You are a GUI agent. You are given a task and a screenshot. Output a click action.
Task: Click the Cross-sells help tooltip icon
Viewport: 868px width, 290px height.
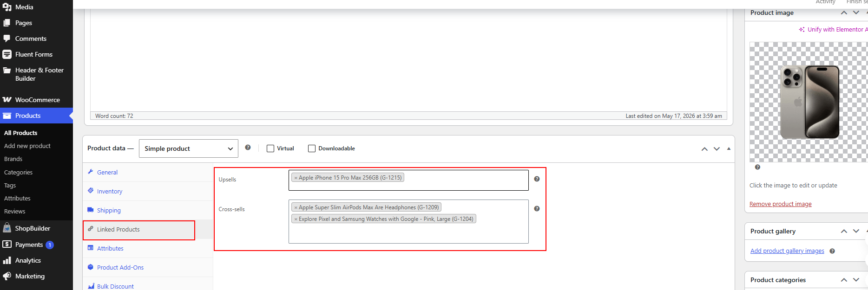coord(537,209)
